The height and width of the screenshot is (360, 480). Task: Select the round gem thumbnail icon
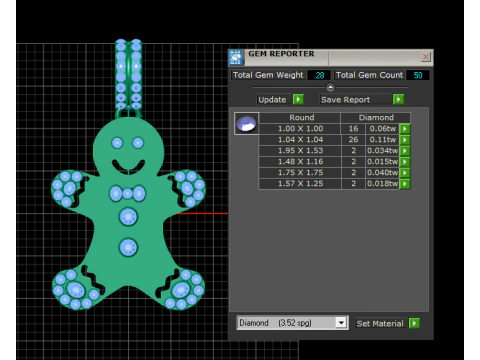(246, 123)
